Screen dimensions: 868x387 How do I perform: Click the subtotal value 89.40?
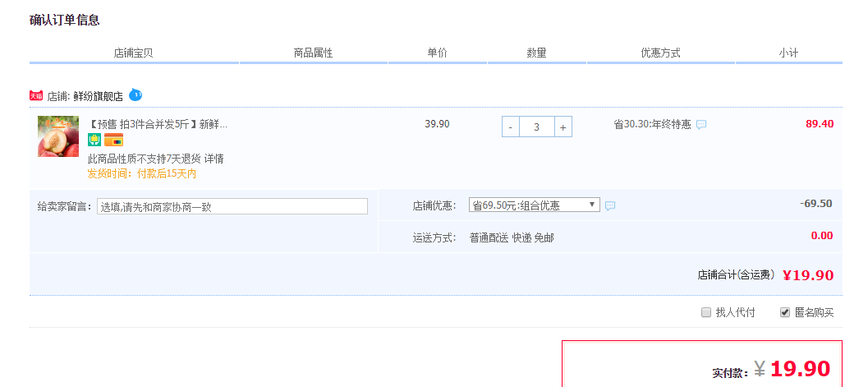[x=820, y=124]
